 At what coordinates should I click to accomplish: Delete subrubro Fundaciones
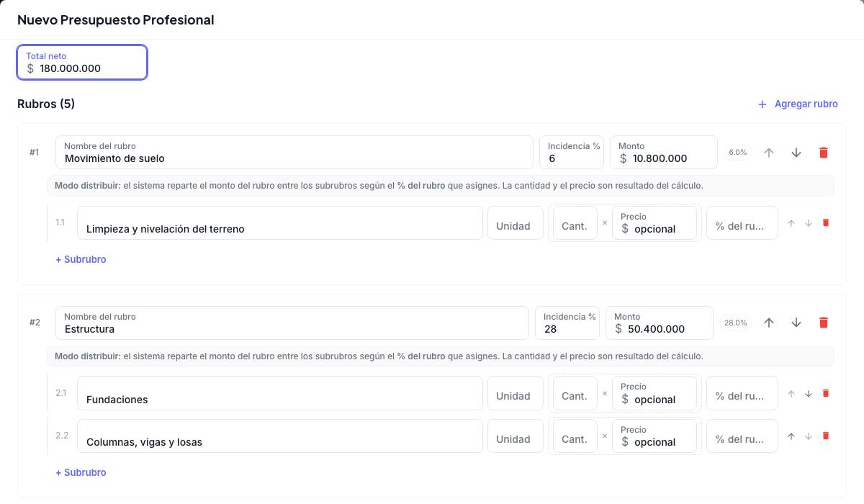click(826, 393)
